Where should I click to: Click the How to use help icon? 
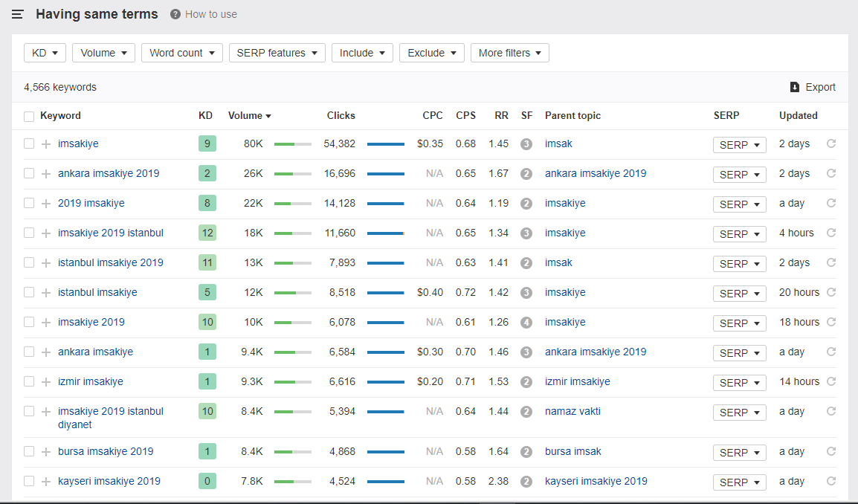(x=175, y=14)
